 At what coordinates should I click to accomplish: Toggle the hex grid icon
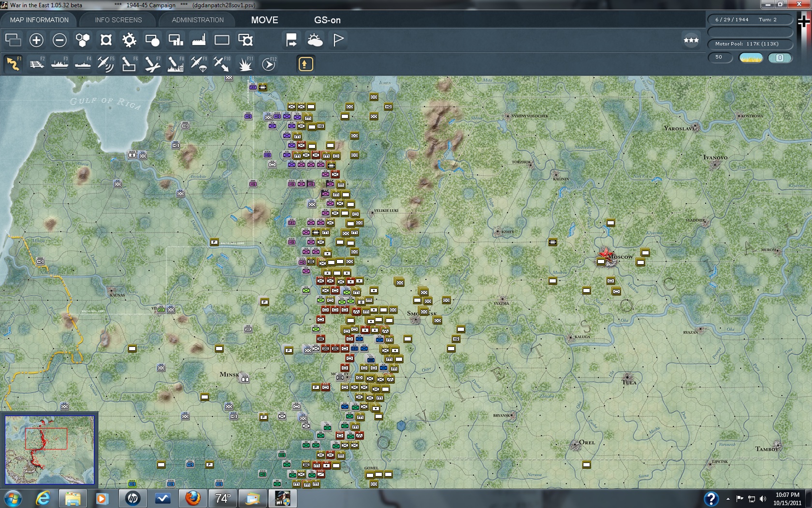83,40
